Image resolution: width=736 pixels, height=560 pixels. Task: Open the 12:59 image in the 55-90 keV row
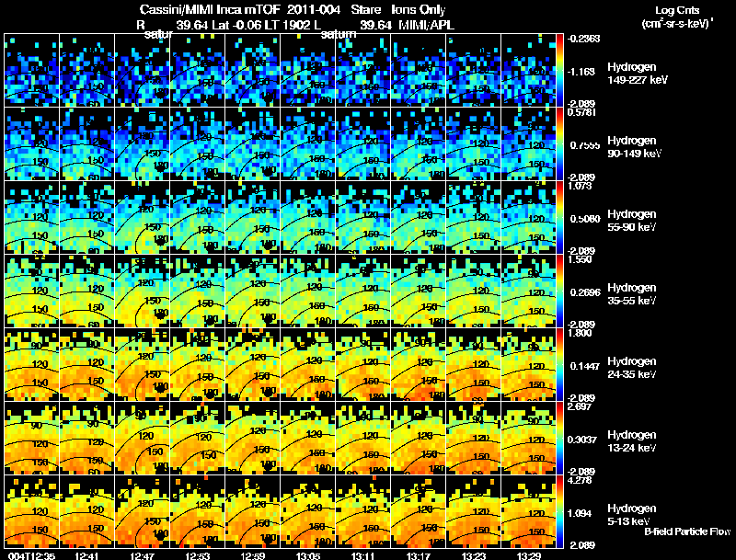252,217
